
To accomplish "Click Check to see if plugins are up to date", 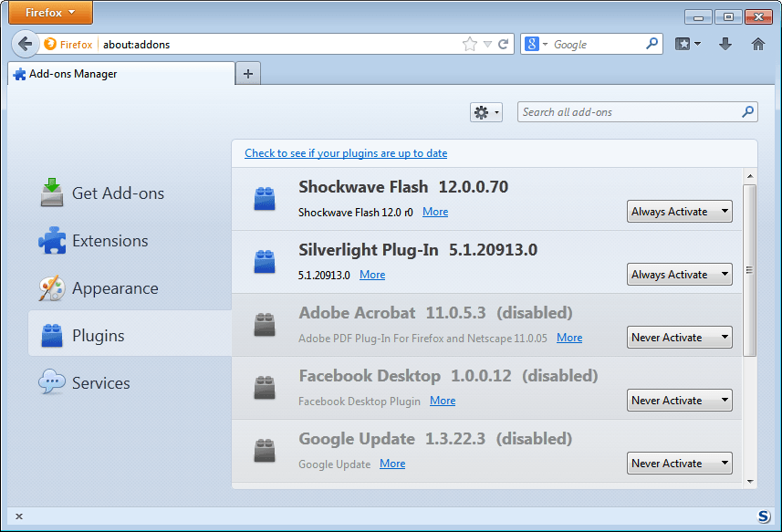I will tap(346, 153).
